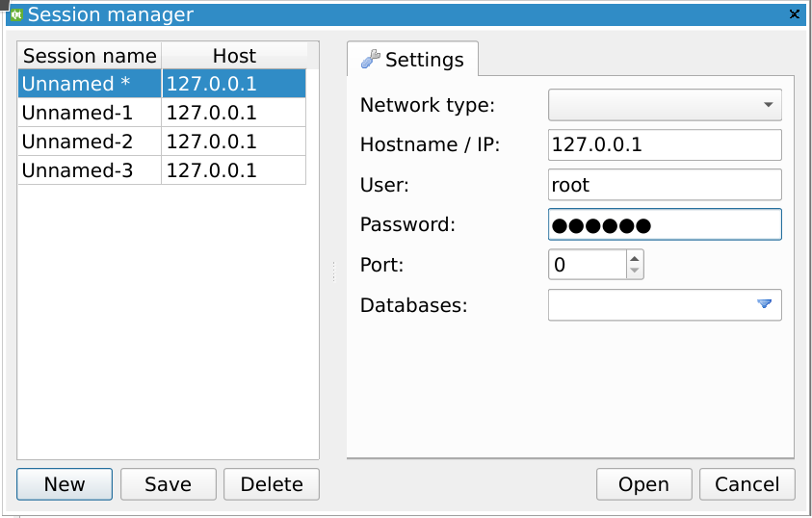Expand the Databases dropdown arrow
Image resolution: width=812 pixels, height=518 pixels.
click(x=765, y=303)
